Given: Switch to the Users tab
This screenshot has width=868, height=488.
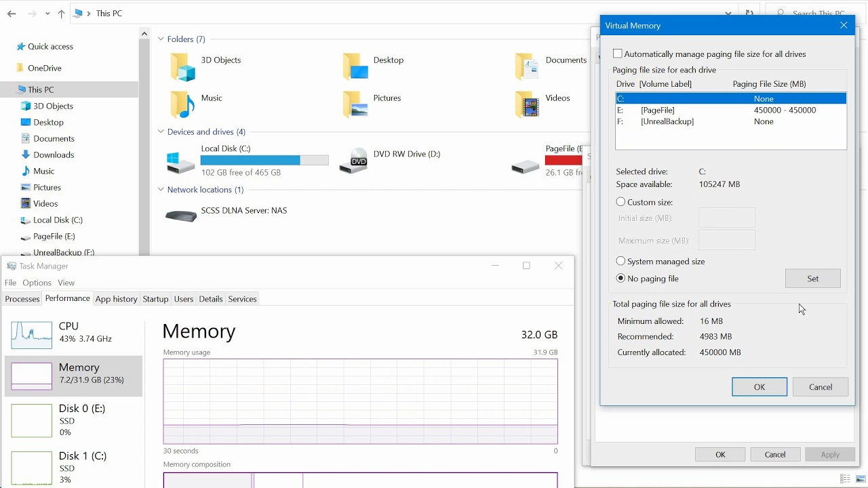Looking at the screenshot, I should click(x=184, y=299).
